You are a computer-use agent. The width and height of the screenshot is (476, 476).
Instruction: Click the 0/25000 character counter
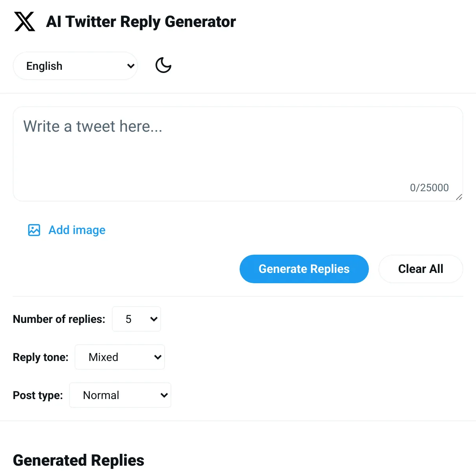click(x=429, y=188)
